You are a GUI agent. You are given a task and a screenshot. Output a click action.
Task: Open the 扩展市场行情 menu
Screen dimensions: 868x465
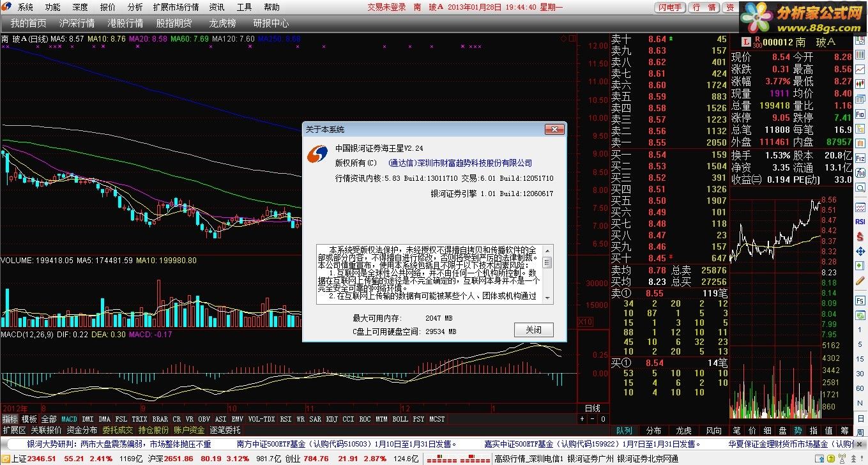(176, 7)
